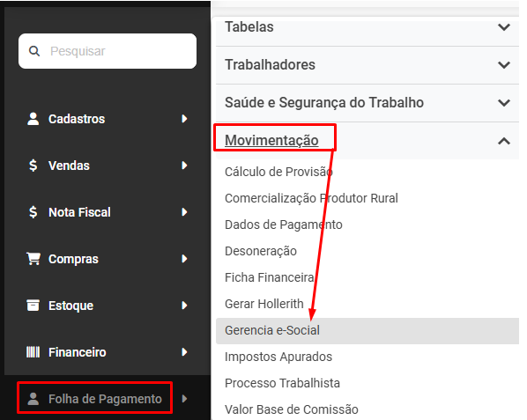Open Impostos Apurados entry
527x420 pixels.
278,357
